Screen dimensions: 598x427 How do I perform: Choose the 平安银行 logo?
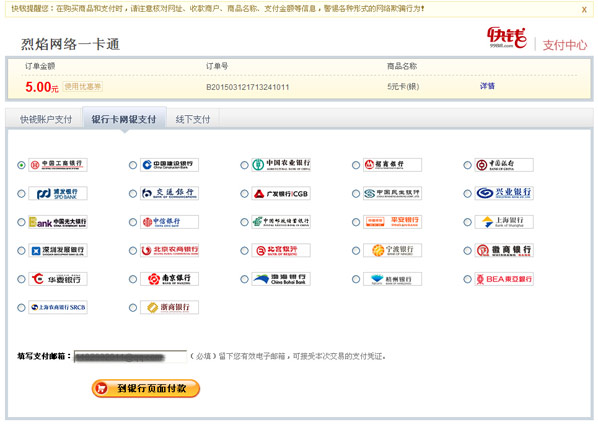click(x=392, y=222)
